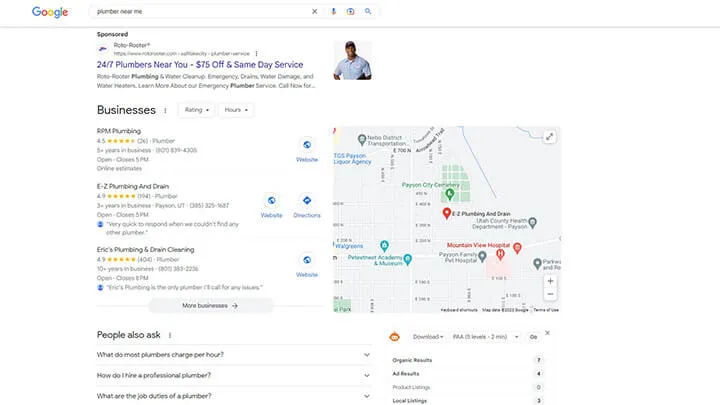The width and height of the screenshot is (720, 405).
Task: Open E-Z Plumbing And Drain listing title
Action: pyautogui.click(x=133, y=186)
